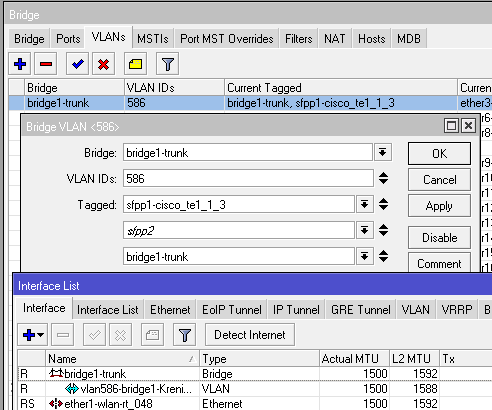Viewport: 492px width, 410px height.
Task: Click Disable button in VLAN dialog
Action: 439,238
